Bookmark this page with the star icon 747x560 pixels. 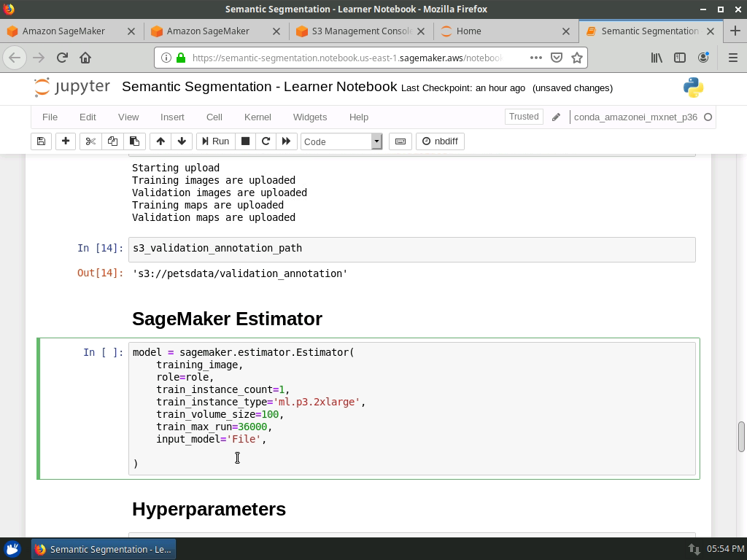(577, 58)
